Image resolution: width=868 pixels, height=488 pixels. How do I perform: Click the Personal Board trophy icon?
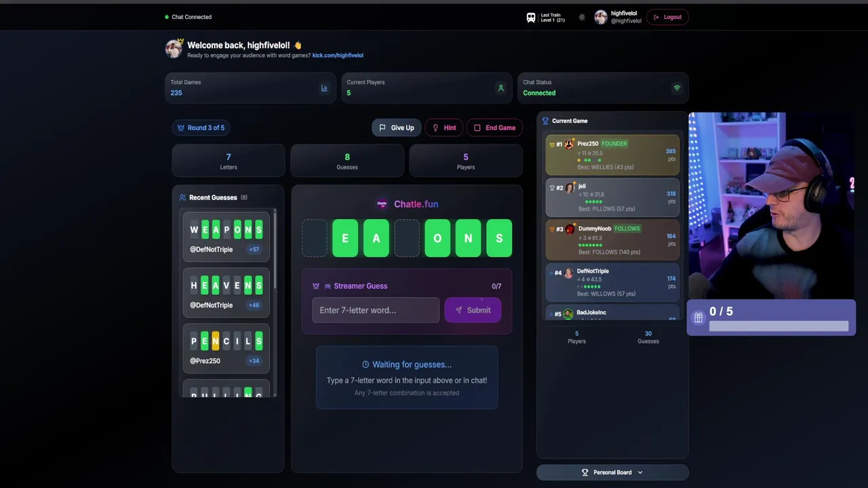[x=585, y=472]
